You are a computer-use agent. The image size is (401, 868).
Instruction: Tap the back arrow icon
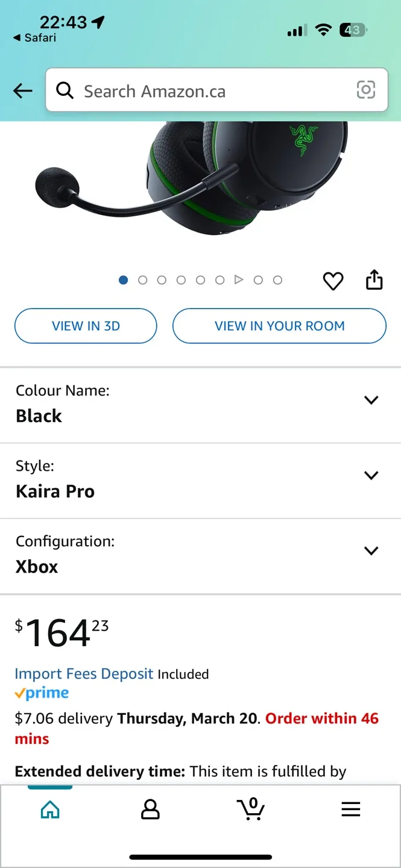[23, 91]
